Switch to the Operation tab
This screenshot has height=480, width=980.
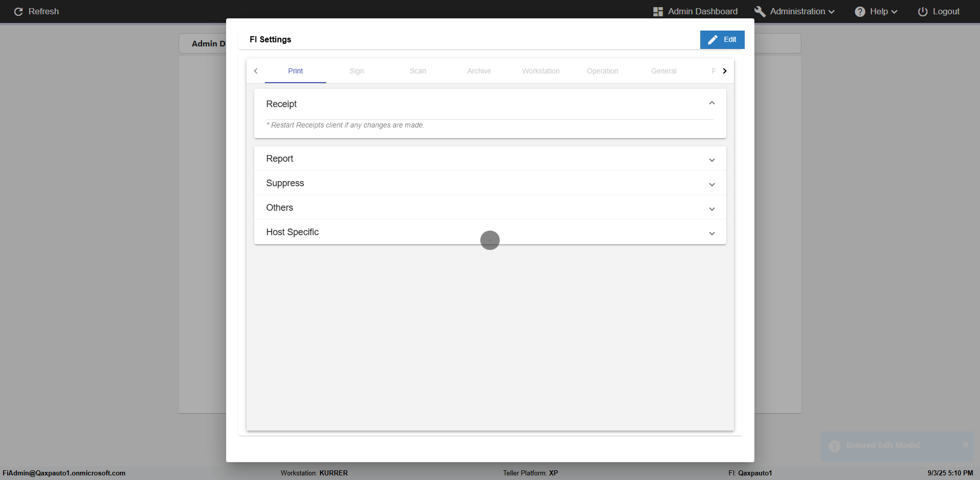click(x=602, y=71)
